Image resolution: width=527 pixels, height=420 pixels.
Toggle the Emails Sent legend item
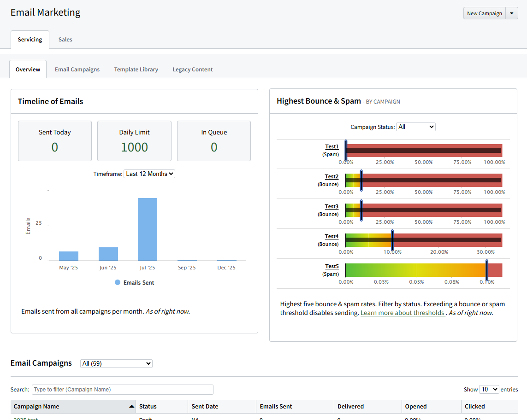[134, 282]
